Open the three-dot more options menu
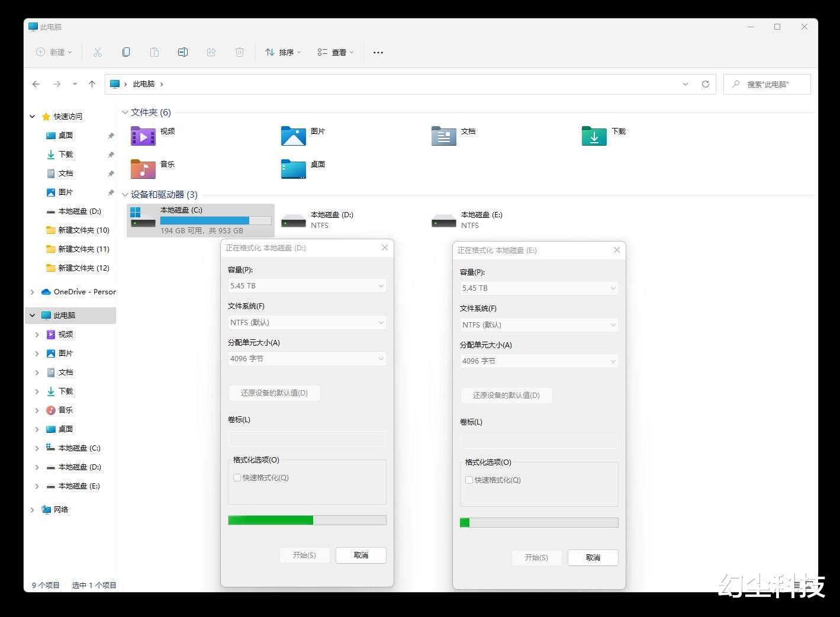Image resolution: width=840 pixels, height=617 pixels. point(378,52)
